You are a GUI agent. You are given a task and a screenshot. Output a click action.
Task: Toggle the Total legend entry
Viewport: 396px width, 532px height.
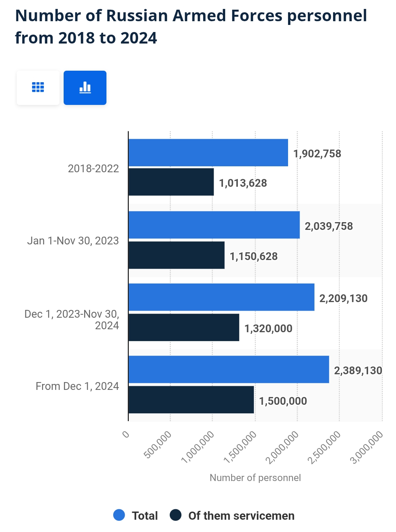tap(135, 516)
